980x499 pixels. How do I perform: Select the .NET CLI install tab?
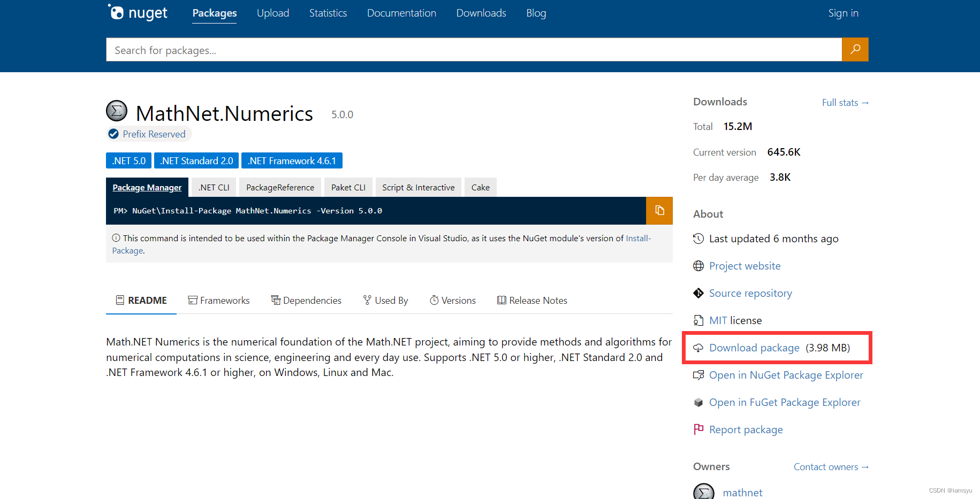pos(214,187)
